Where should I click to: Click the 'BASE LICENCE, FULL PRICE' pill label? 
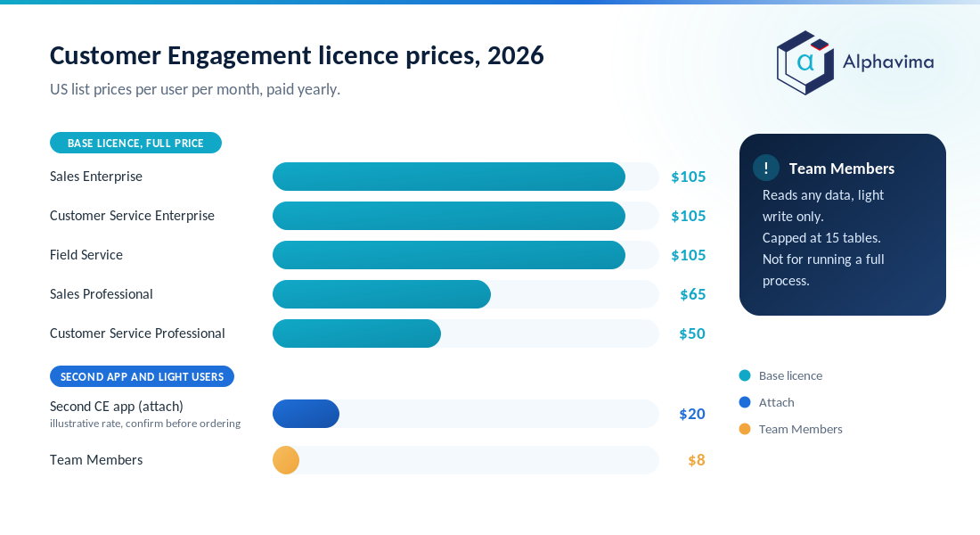(135, 143)
